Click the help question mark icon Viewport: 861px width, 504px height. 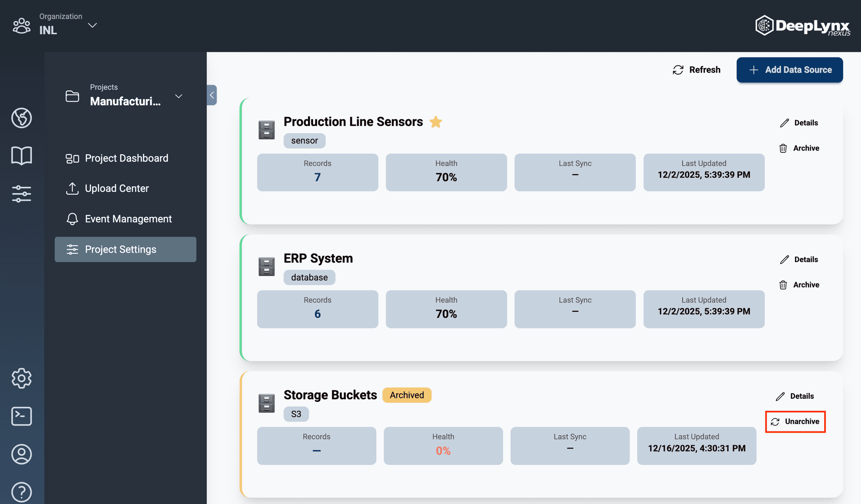[x=22, y=492]
